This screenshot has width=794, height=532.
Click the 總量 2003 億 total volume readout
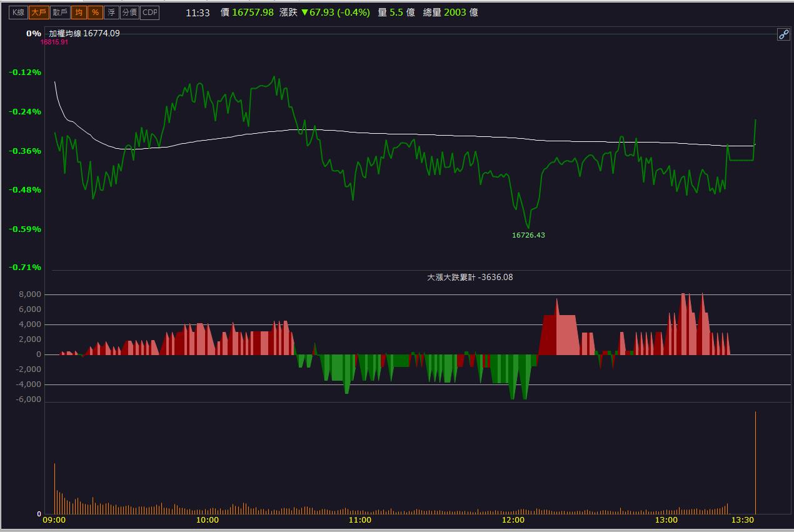[x=451, y=12]
